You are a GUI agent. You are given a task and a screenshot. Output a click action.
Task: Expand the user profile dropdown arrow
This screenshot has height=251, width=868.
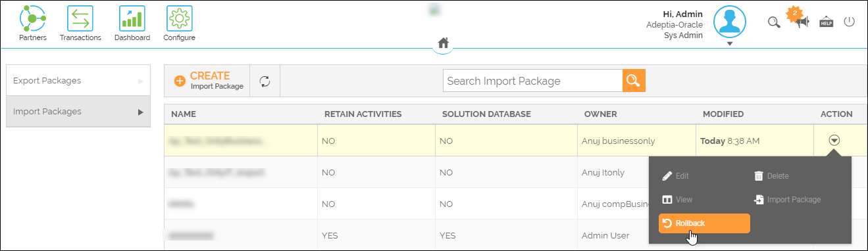(730, 45)
